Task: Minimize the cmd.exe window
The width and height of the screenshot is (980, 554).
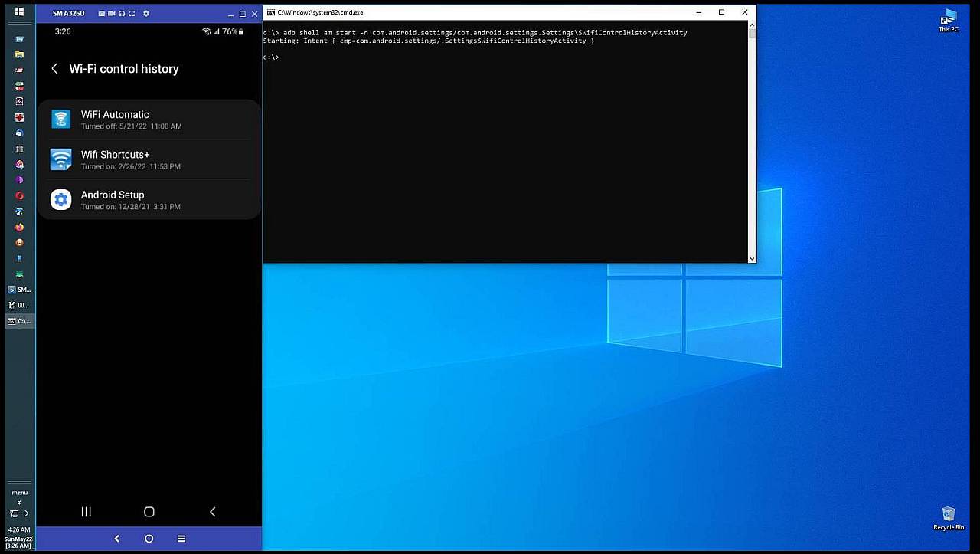Action: click(x=699, y=12)
